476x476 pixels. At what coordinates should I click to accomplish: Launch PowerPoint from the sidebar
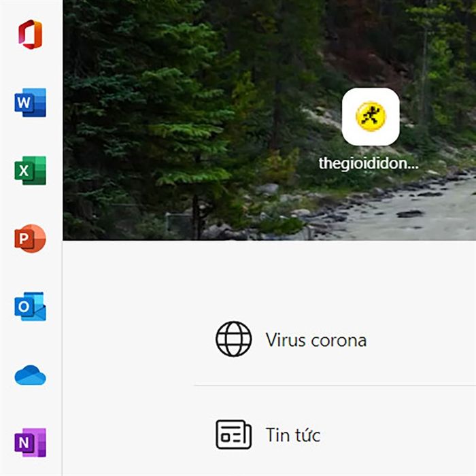[x=30, y=239]
